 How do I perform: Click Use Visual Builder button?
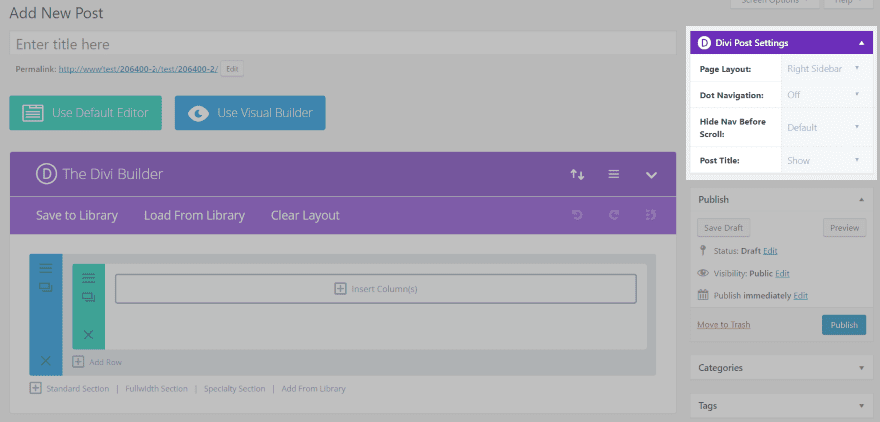pos(250,113)
